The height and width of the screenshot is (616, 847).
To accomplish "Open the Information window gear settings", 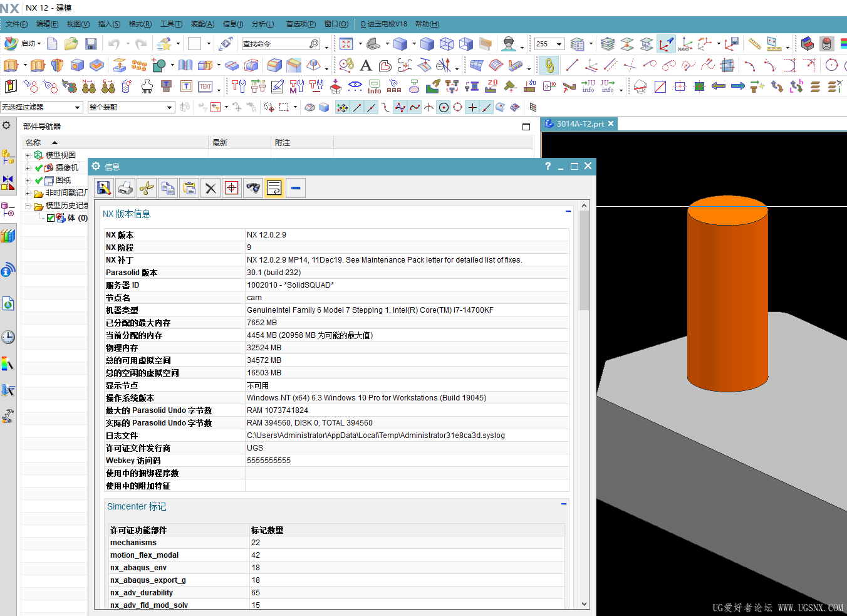I will click(x=96, y=166).
